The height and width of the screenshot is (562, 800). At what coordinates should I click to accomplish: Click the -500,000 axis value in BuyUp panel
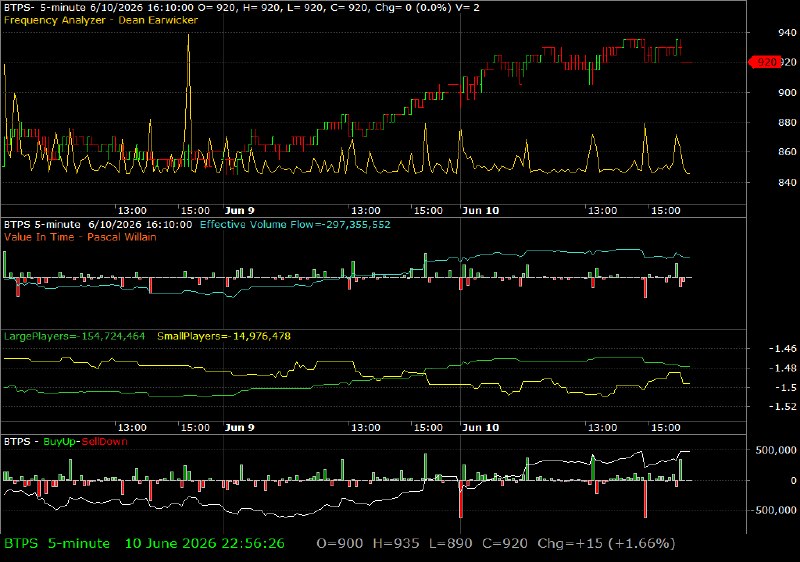click(773, 510)
